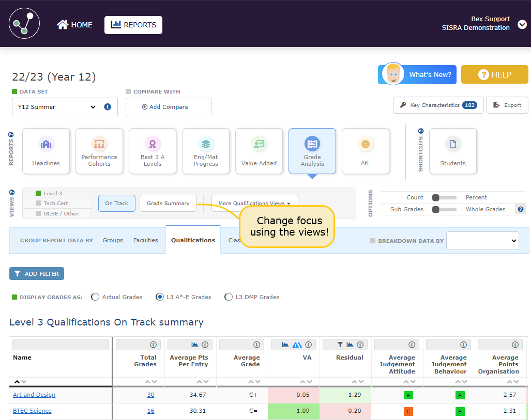
Task: Open the Breakdown Data By dropdown
Action: 482,241
